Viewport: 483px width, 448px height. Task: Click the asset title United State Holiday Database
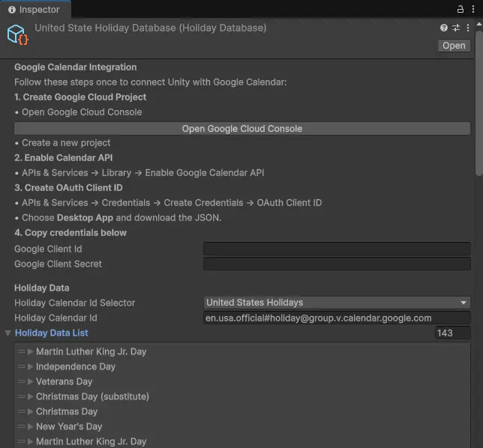coord(150,28)
